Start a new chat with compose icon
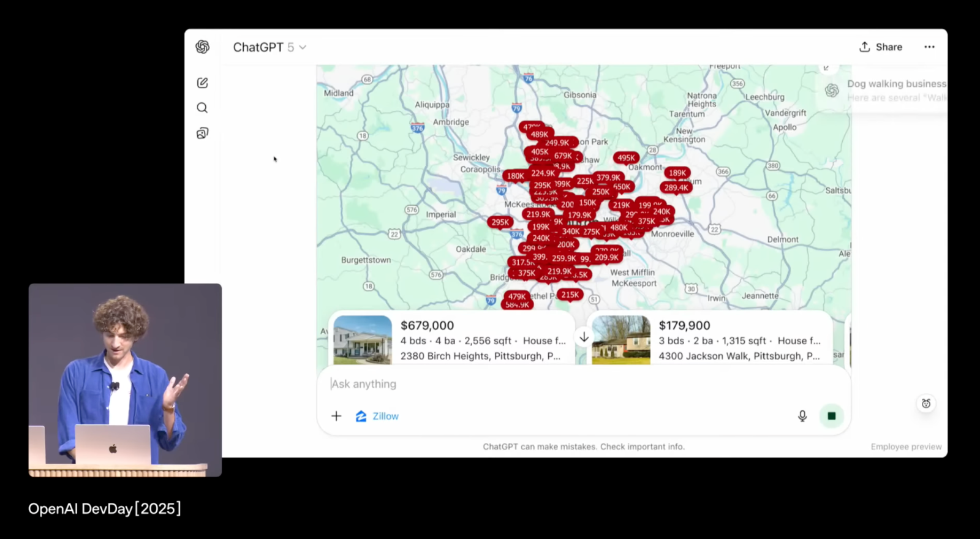The width and height of the screenshot is (980, 539). tap(202, 83)
